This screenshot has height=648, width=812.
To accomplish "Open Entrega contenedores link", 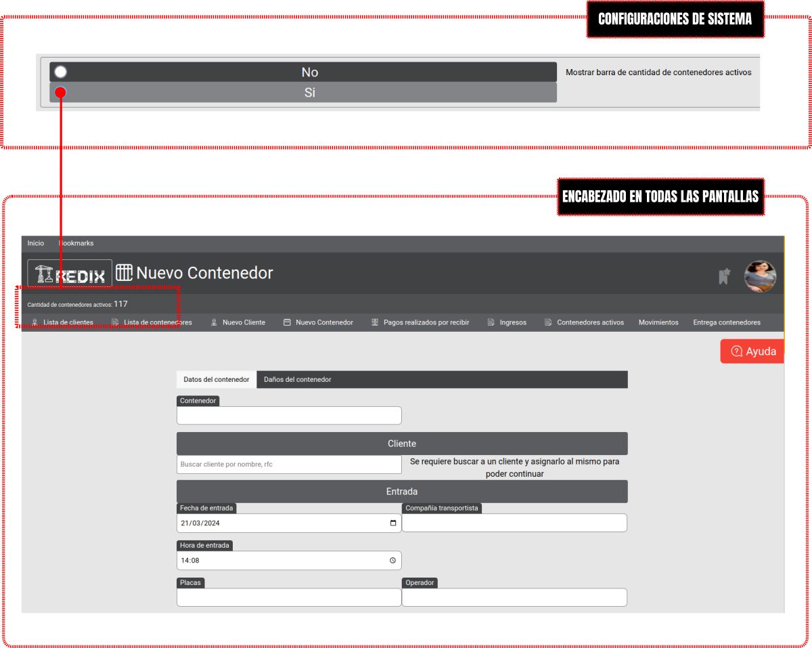I will (x=727, y=323).
